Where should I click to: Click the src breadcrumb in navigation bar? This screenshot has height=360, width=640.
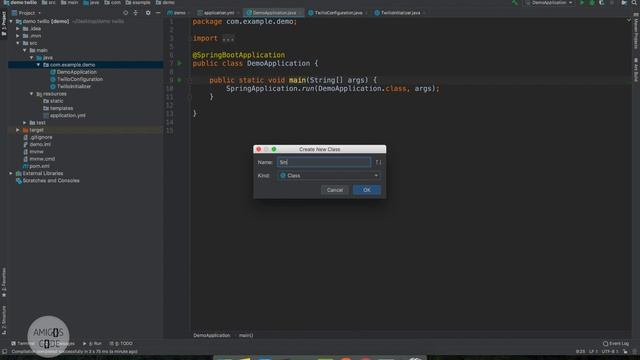click(x=49, y=2)
